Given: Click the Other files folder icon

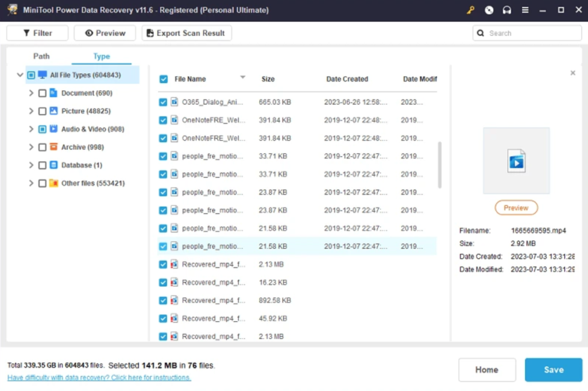Looking at the screenshot, I should tap(53, 183).
